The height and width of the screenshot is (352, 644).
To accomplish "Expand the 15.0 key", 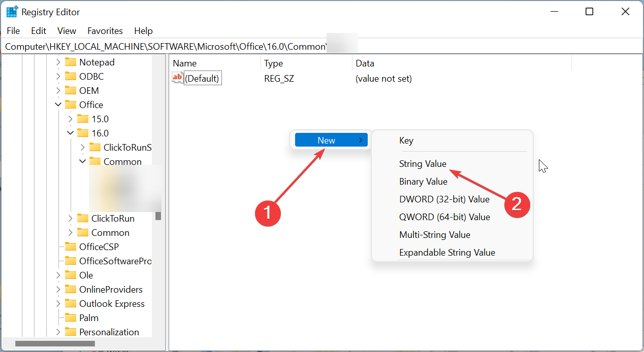I will 70,119.
